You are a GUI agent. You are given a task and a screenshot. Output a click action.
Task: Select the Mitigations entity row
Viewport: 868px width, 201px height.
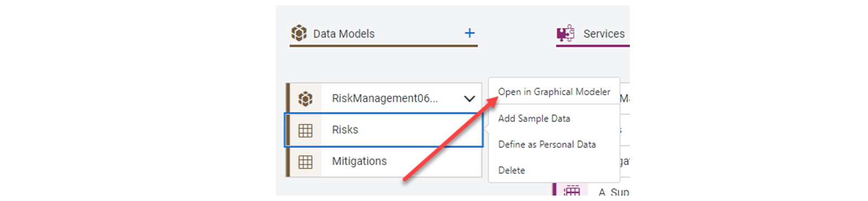384,161
